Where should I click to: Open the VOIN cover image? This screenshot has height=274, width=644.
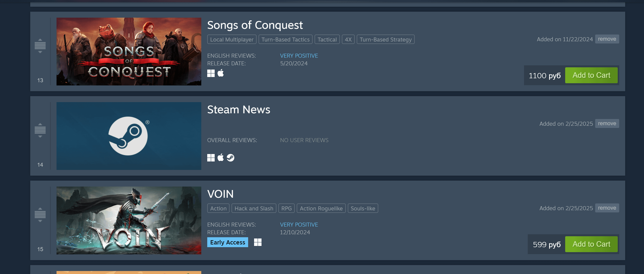click(x=129, y=220)
